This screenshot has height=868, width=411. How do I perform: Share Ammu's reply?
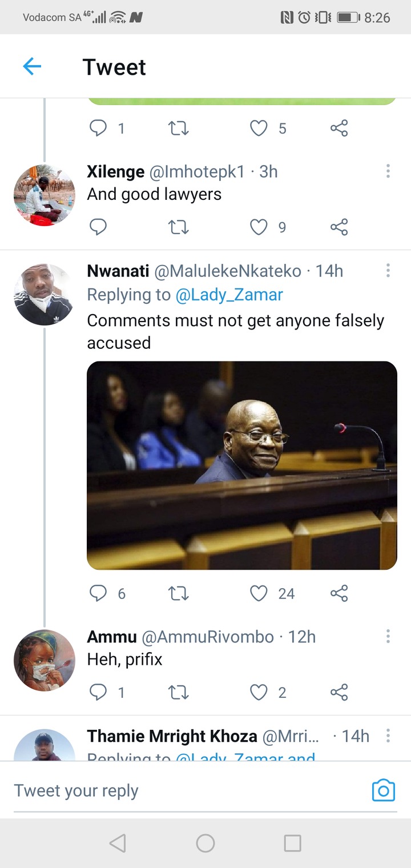(339, 693)
